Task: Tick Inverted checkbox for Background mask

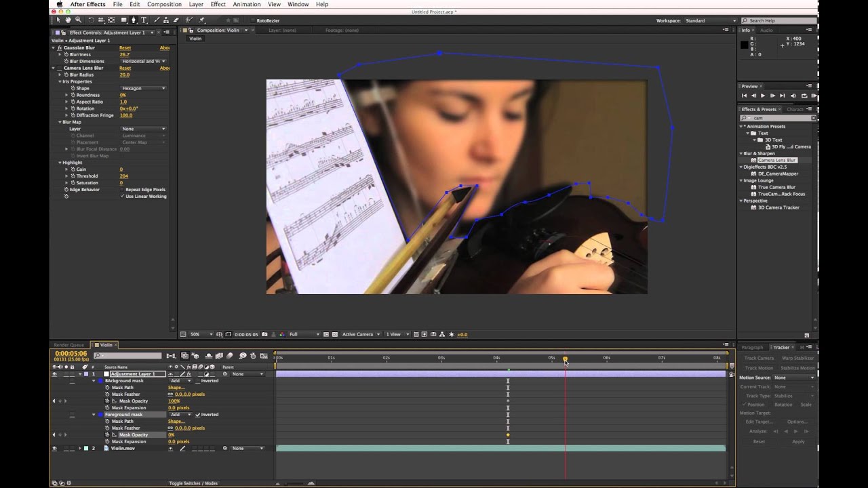Action: [x=197, y=381]
